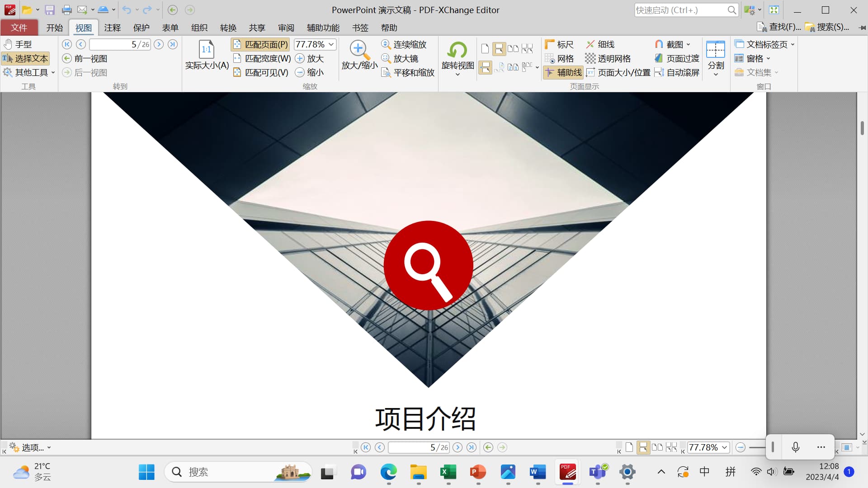
Task: Open the 放大镜 loupe tool
Action: coord(400,58)
